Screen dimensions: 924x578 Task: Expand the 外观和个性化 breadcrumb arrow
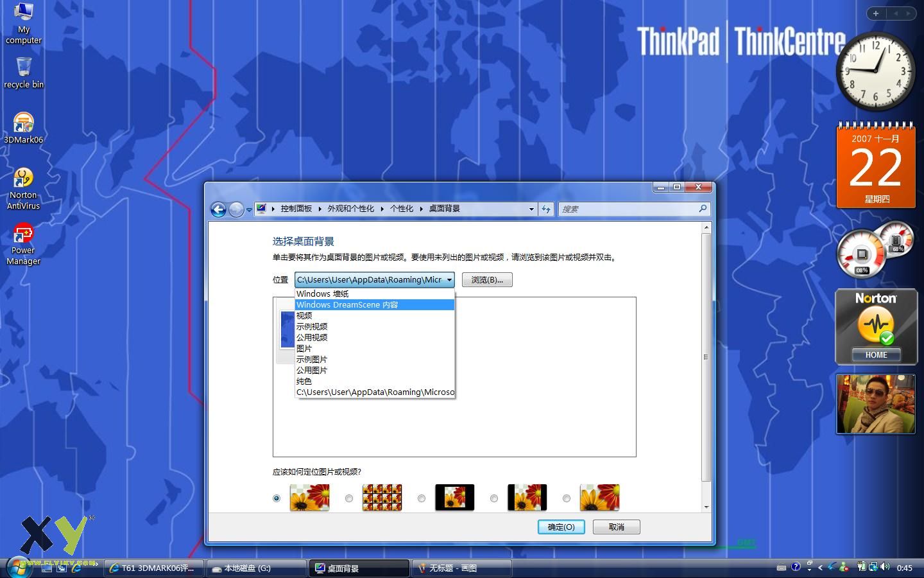click(382, 209)
